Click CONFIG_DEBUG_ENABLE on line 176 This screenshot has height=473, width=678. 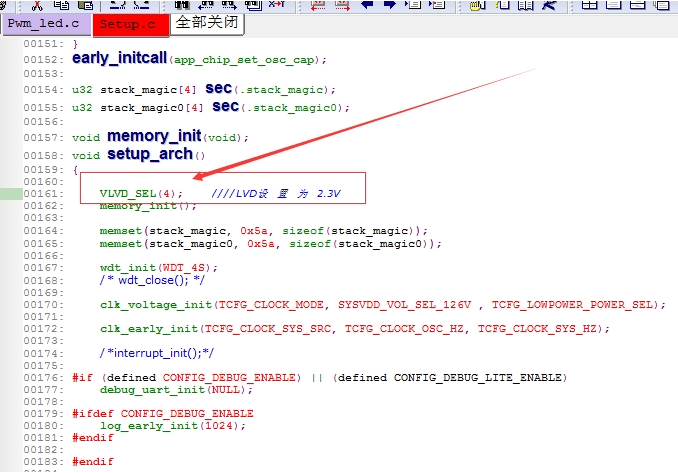point(229,377)
